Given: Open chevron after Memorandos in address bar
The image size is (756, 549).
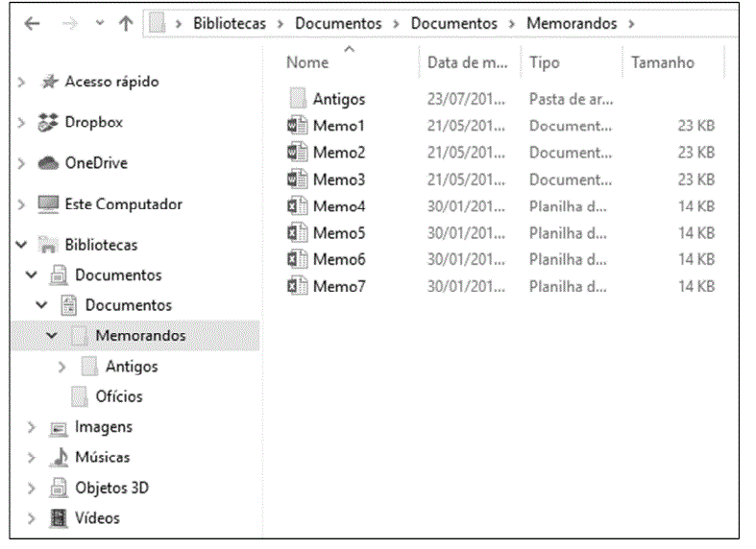Looking at the screenshot, I should point(631,24).
